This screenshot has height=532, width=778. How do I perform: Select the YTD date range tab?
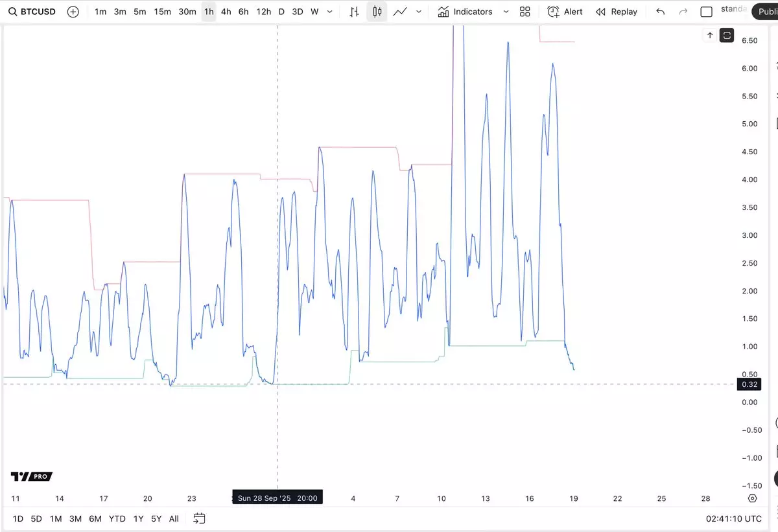pos(117,518)
